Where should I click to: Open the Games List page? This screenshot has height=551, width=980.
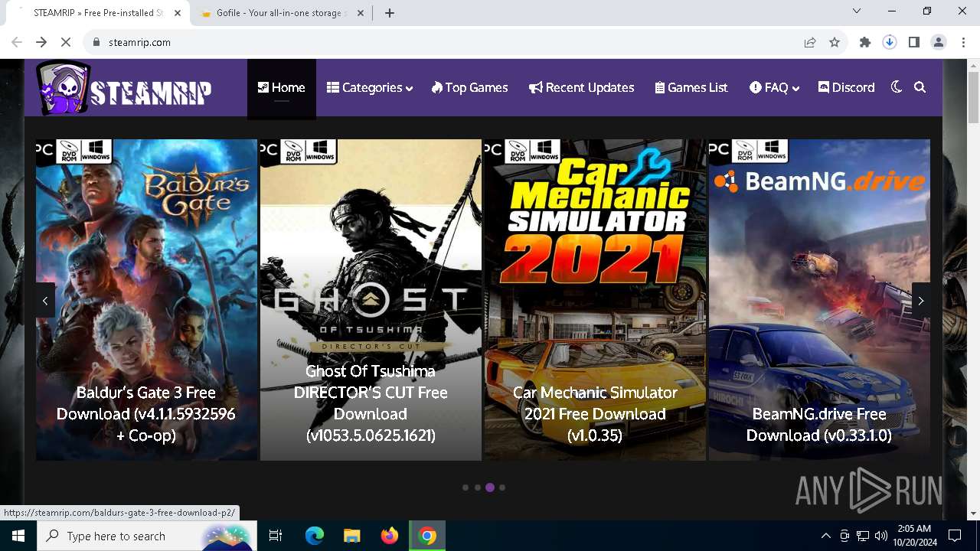[691, 88]
